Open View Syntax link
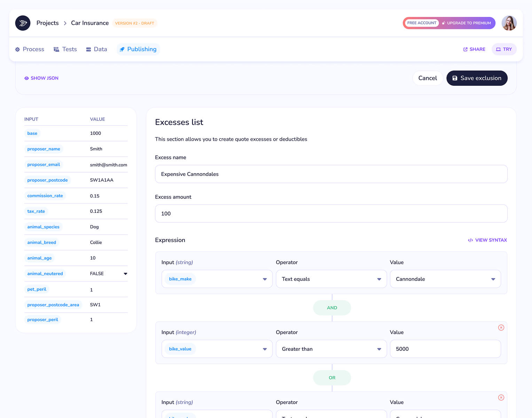 487,240
